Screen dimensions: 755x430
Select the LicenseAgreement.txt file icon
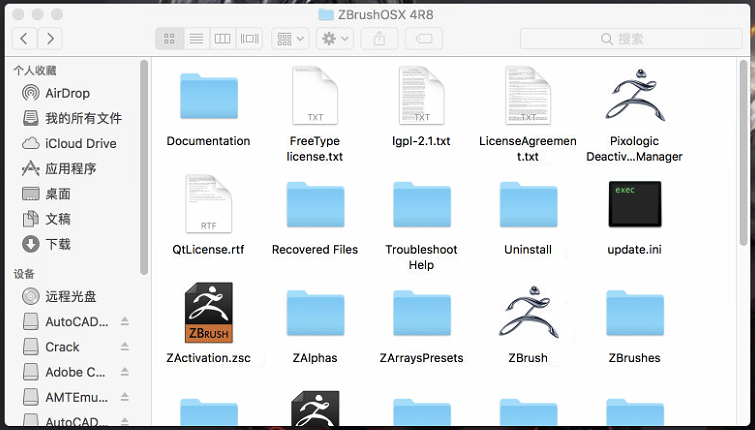528,96
